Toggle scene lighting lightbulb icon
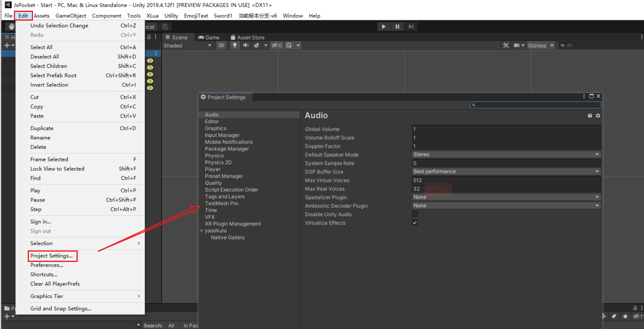 point(235,45)
